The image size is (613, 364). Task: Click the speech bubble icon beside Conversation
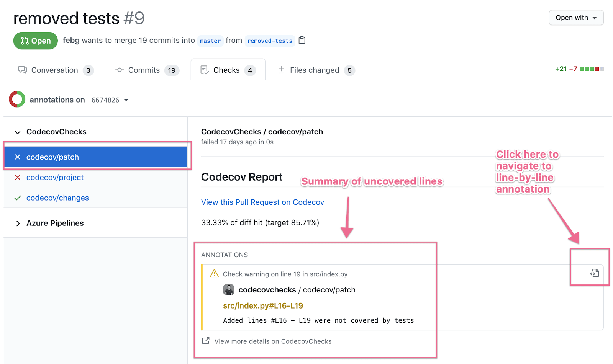(23, 70)
